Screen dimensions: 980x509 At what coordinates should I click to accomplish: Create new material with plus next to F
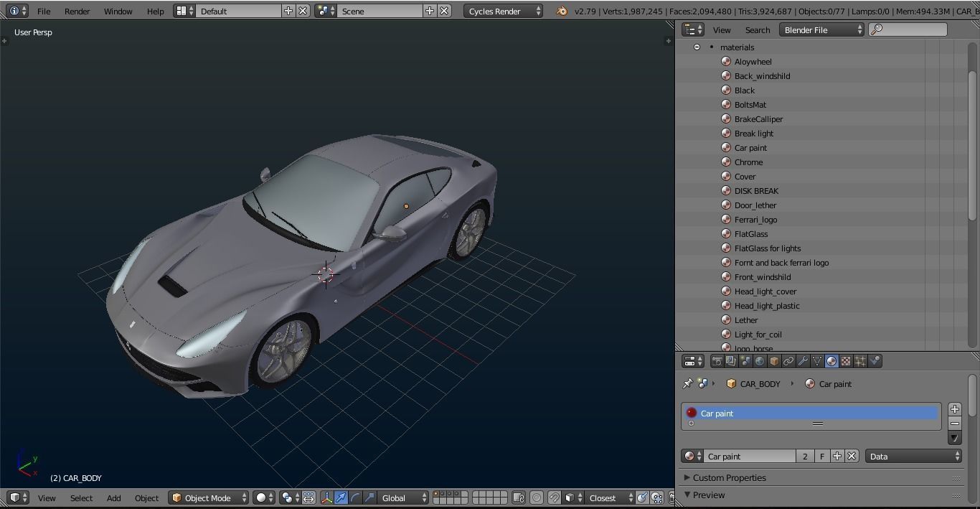[837, 456]
